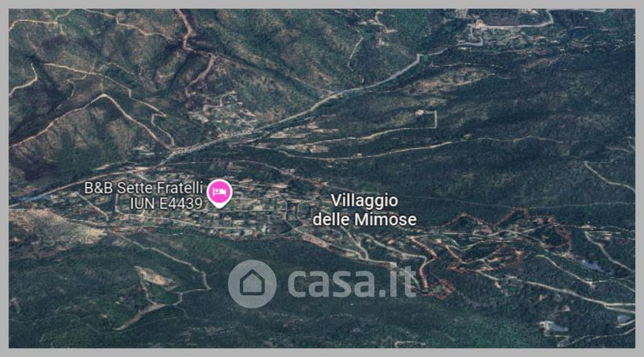Viewport: 644px width, 357px height.
Task: Click the pink hotel bed marker
Action: (219, 193)
